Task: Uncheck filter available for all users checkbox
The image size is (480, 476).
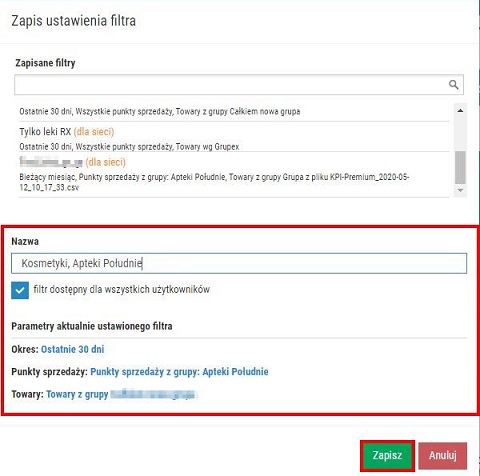Action: coord(20,290)
